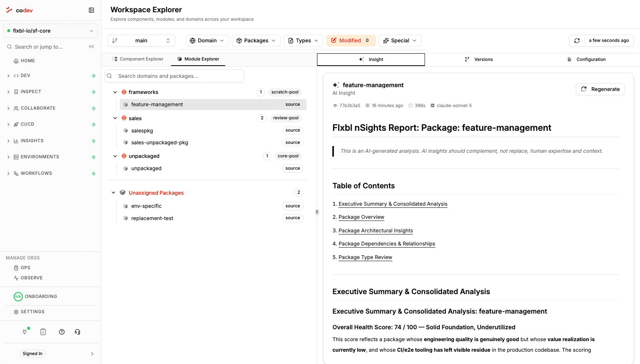Collapse sidebar with panel icon
The width and height of the screenshot is (640, 364).
click(x=91, y=10)
